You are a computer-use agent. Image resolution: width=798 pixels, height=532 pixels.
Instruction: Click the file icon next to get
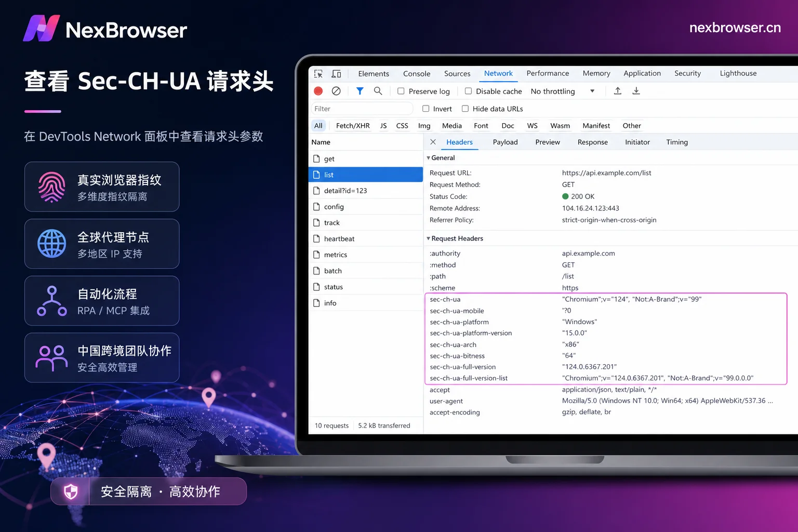[x=316, y=158]
